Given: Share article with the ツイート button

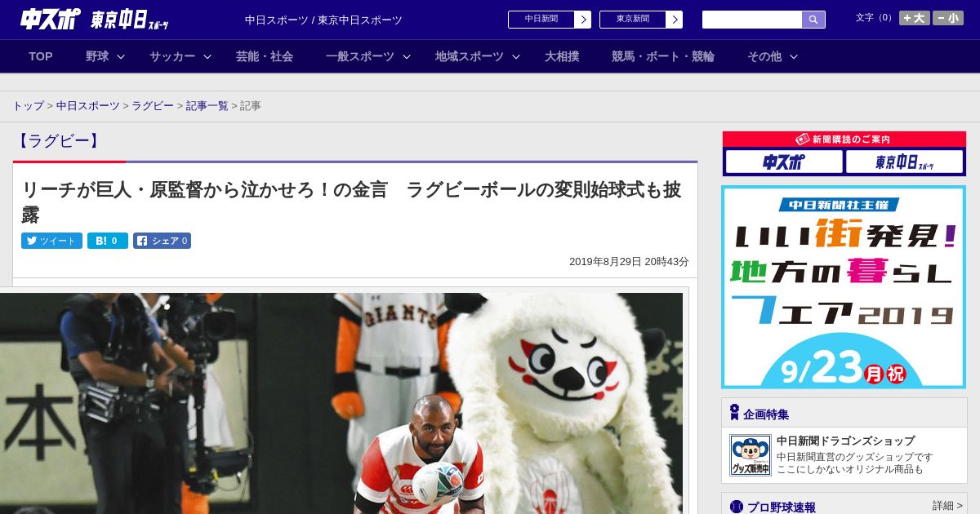Looking at the screenshot, I should point(51,241).
